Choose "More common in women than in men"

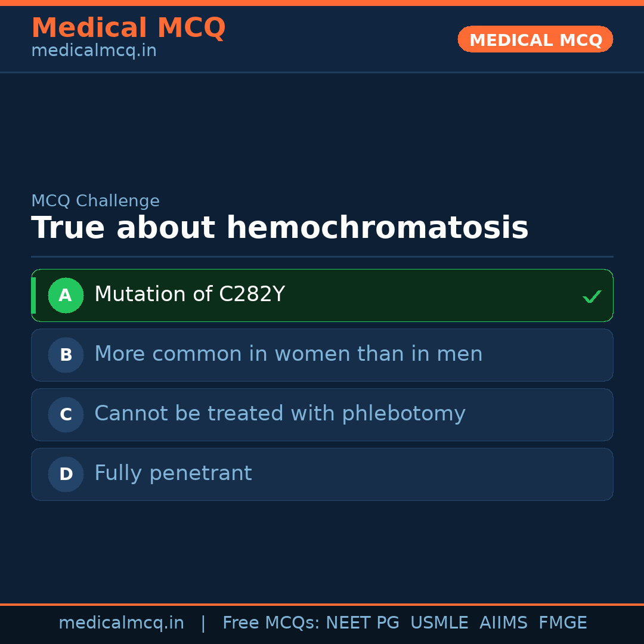click(x=288, y=354)
